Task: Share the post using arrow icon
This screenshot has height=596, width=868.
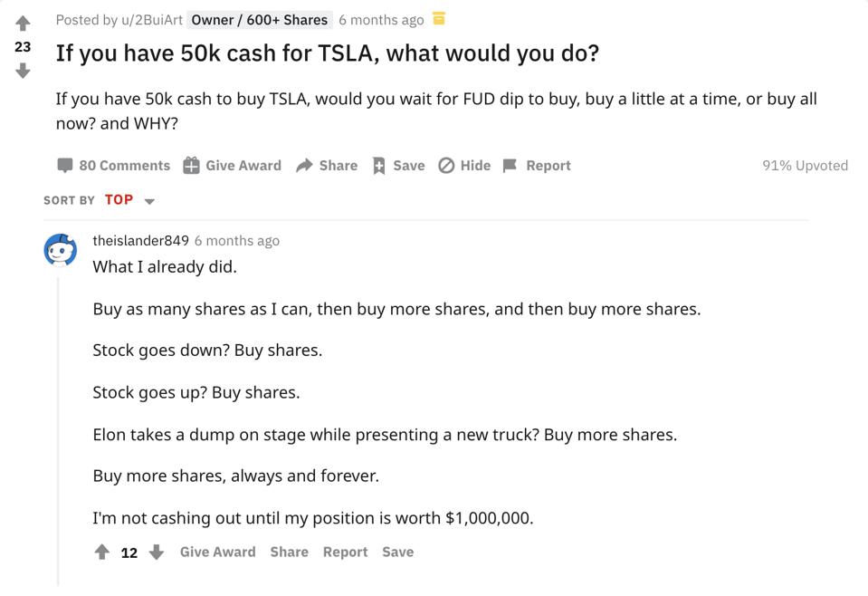Action: tap(327, 166)
